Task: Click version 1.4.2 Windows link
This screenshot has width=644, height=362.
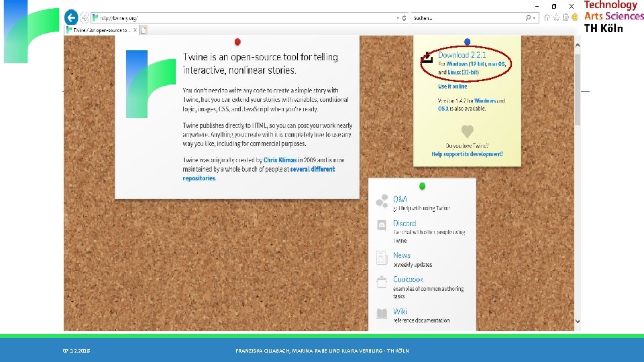Action: tap(484, 101)
